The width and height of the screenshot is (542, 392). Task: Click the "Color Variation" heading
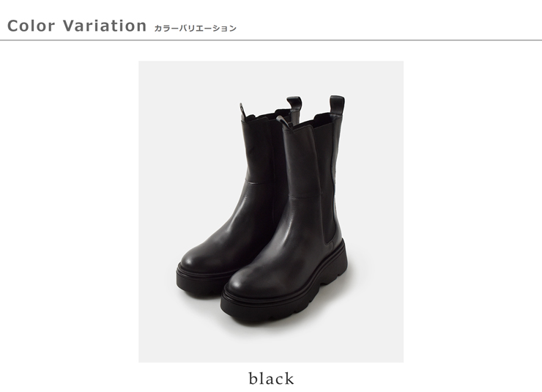pos(77,26)
